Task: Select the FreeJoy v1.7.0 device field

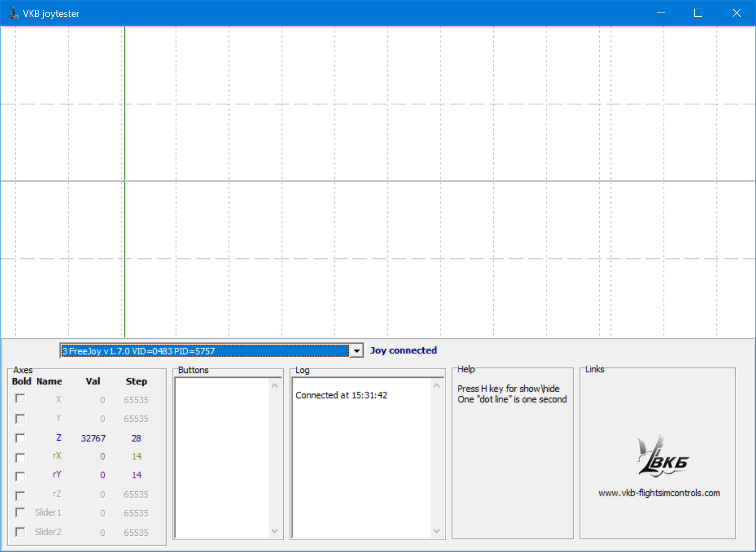Action: (205, 351)
